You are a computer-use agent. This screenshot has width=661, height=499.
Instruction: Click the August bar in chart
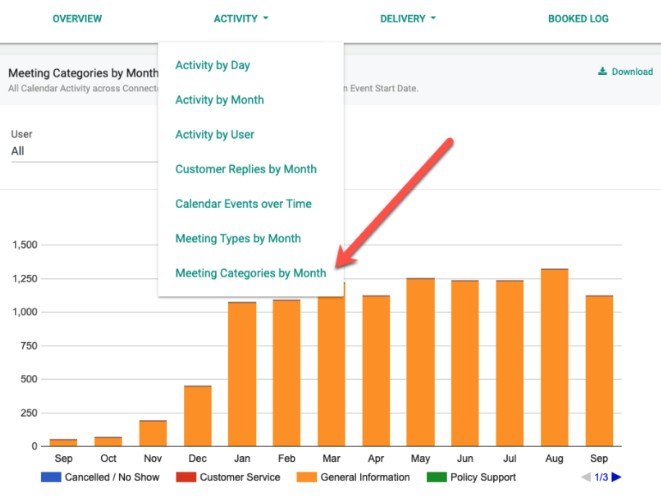(x=553, y=357)
